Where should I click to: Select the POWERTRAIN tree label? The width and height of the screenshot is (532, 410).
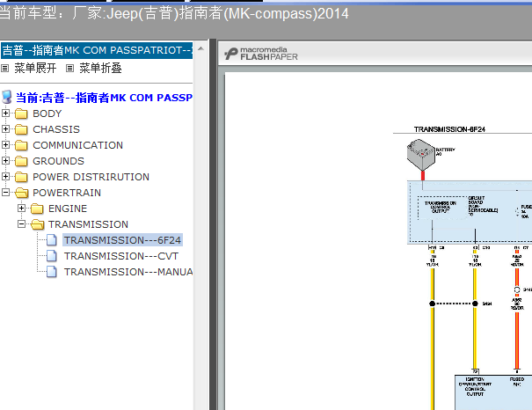click(67, 193)
